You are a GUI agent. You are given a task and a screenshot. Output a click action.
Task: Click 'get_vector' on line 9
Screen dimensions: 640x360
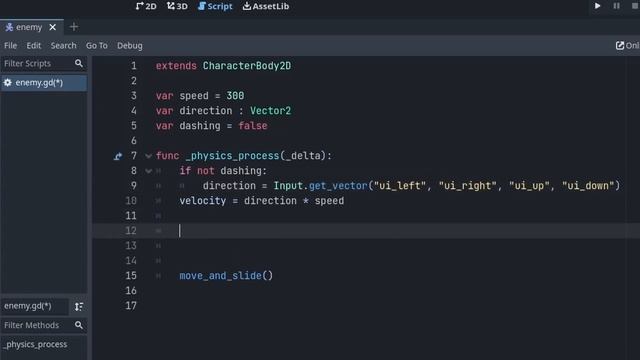pos(338,186)
